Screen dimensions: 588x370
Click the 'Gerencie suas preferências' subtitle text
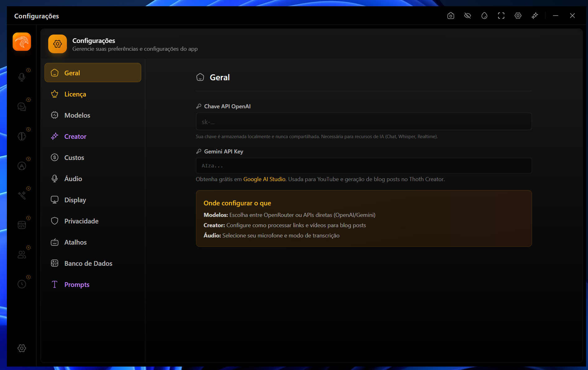[135, 49]
